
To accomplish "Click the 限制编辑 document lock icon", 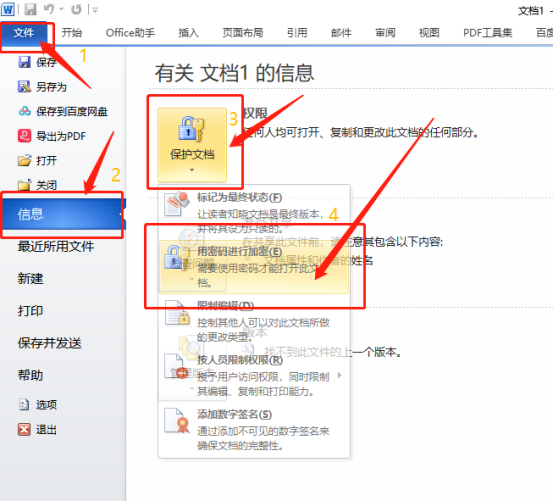I will coord(177,313).
